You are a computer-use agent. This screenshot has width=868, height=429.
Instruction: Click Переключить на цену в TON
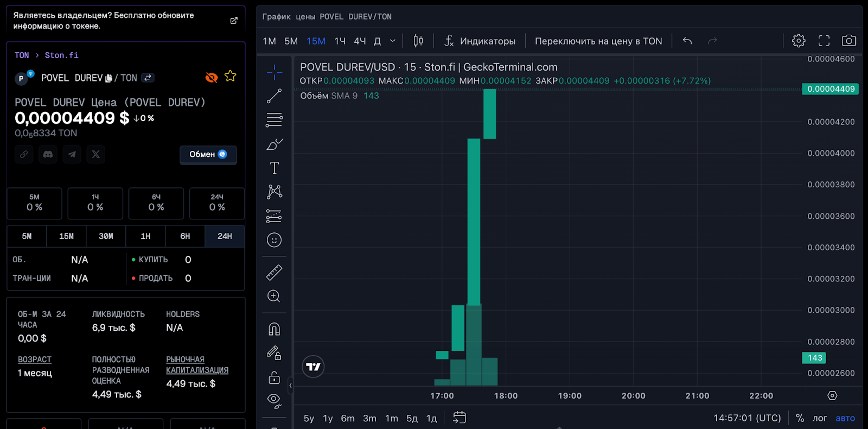pos(598,41)
